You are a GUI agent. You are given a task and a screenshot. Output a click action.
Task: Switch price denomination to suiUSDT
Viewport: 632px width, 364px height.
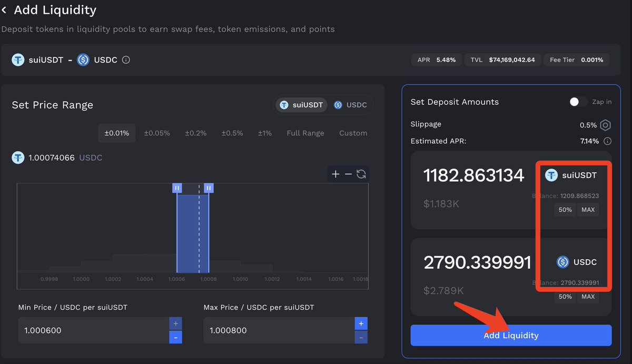coord(302,105)
